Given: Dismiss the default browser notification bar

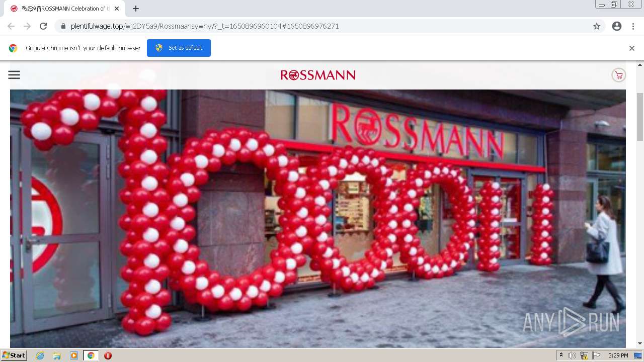Looking at the screenshot, I should pyautogui.click(x=632, y=48).
